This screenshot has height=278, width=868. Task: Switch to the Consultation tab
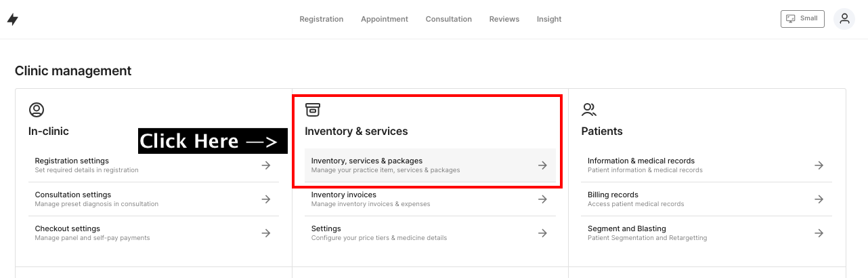click(x=449, y=19)
